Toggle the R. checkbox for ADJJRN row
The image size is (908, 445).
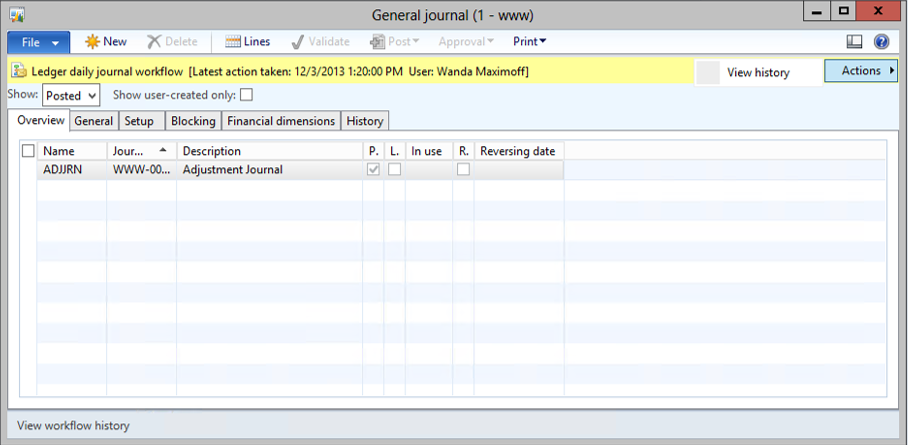pyautogui.click(x=463, y=170)
